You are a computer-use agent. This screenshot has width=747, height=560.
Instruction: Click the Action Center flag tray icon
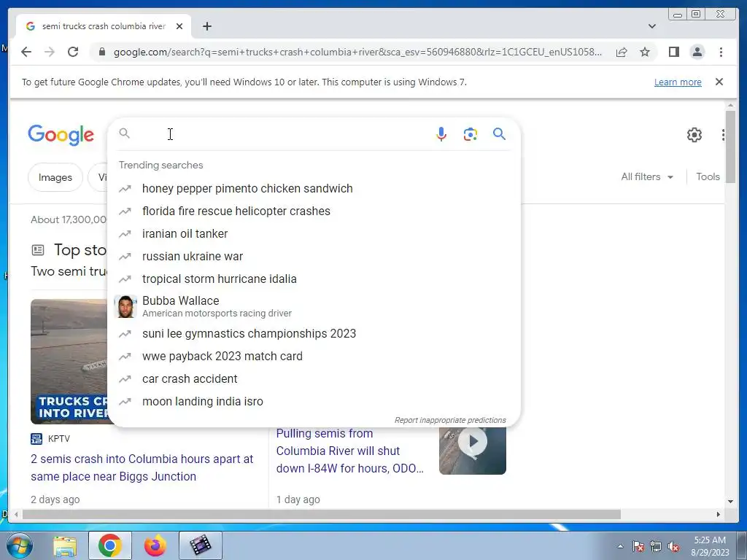(638, 546)
